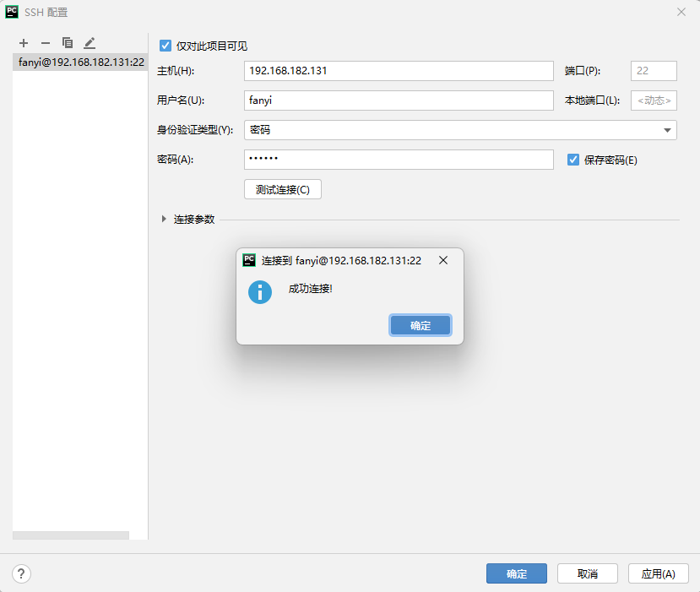Click the info icon in the popup

tap(260, 292)
